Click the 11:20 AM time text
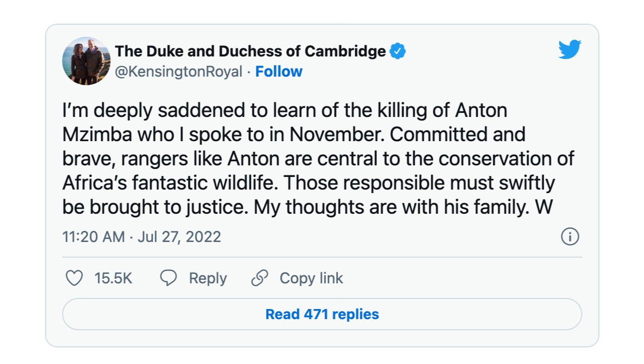 [x=94, y=237]
